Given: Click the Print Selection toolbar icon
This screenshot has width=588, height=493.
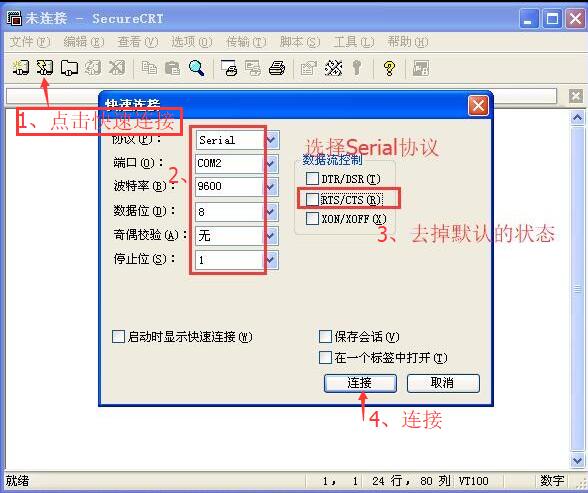Looking at the screenshot, I should [253, 68].
